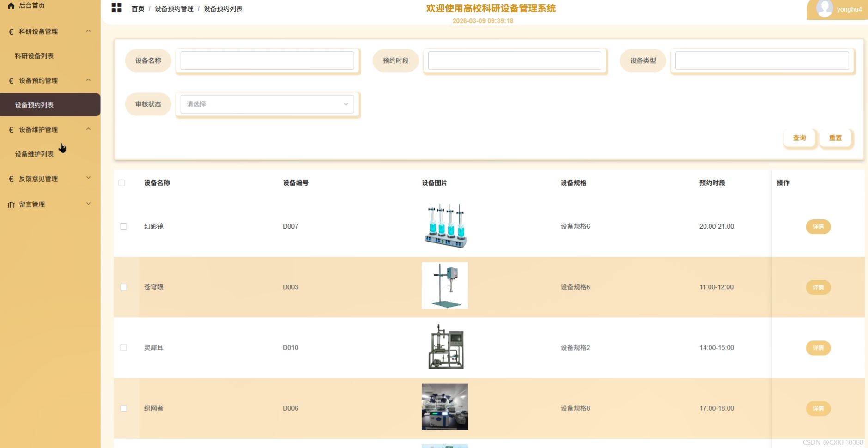Check the row for 织网者
The width and height of the screenshot is (868, 448).
124,408
